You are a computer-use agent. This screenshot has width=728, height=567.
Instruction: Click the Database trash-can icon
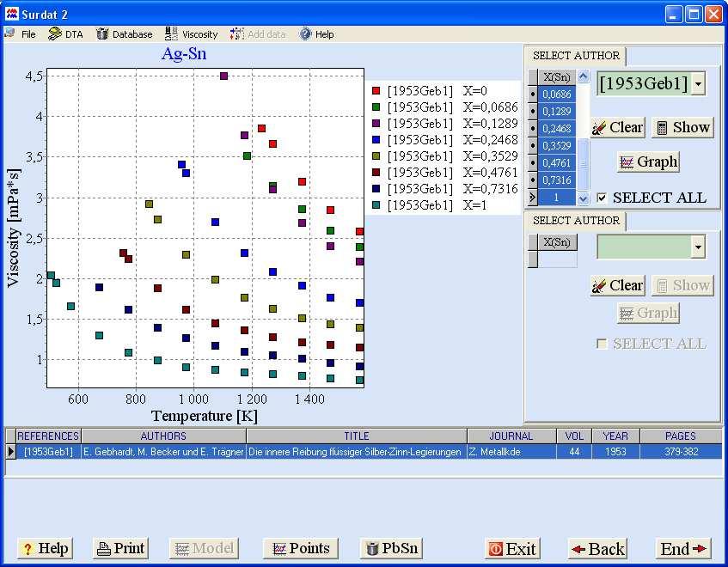click(102, 34)
